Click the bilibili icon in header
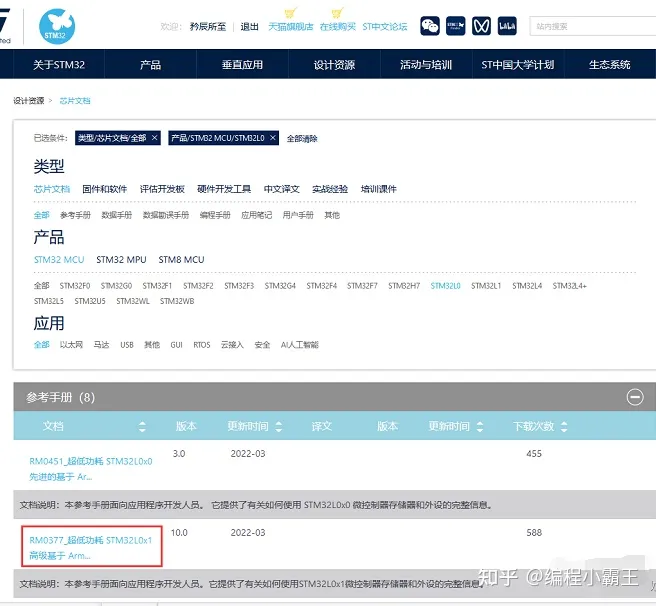Screen dimensions: 656x606 pyautogui.click(x=507, y=26)
